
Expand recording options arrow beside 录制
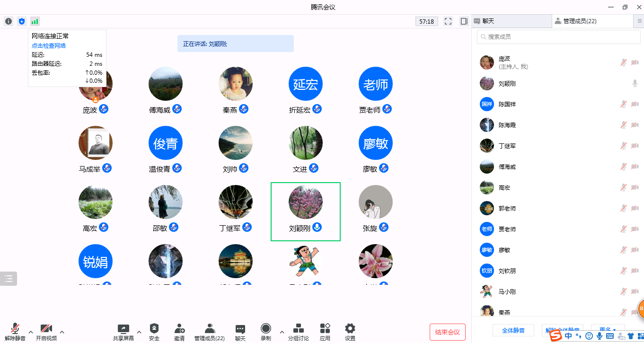(x=282, y=332)
